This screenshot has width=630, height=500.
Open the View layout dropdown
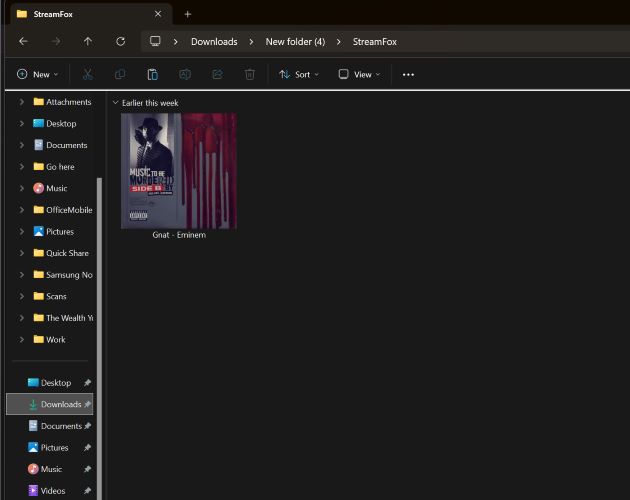tap(360, 74)
